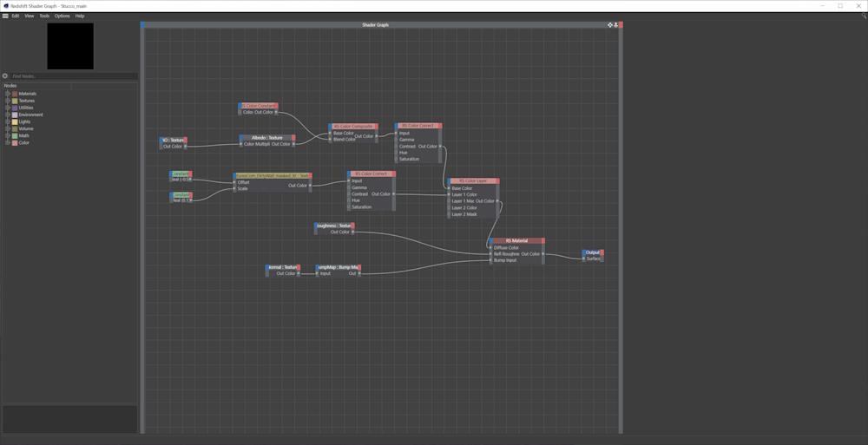The width and height of the screenshot is (868, 445).
Task: Click the red corner button of Shader Graph panel
Action: [621, 25]
